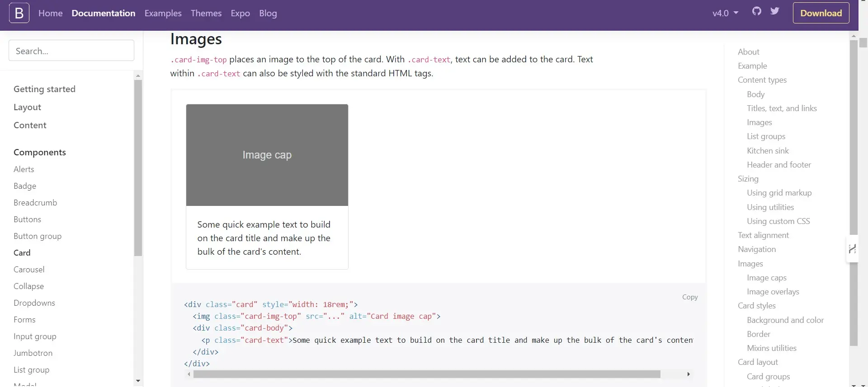This screenshot has height=387, width=868.
Task: Click the Bootstrap B logo icon
Action: [x=19, y=13]
